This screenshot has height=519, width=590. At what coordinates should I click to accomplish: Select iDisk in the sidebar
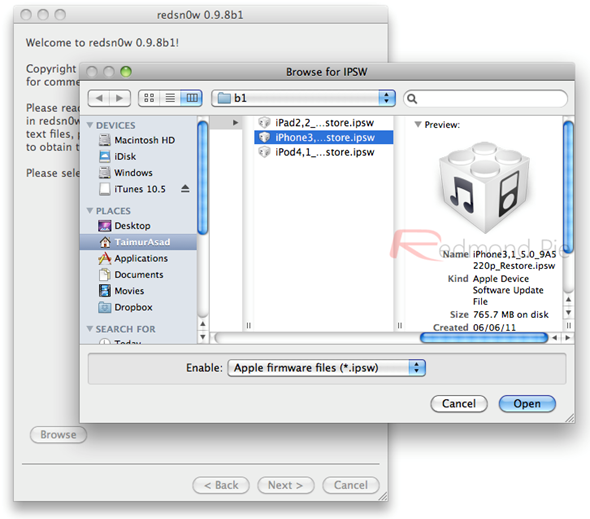138,157
